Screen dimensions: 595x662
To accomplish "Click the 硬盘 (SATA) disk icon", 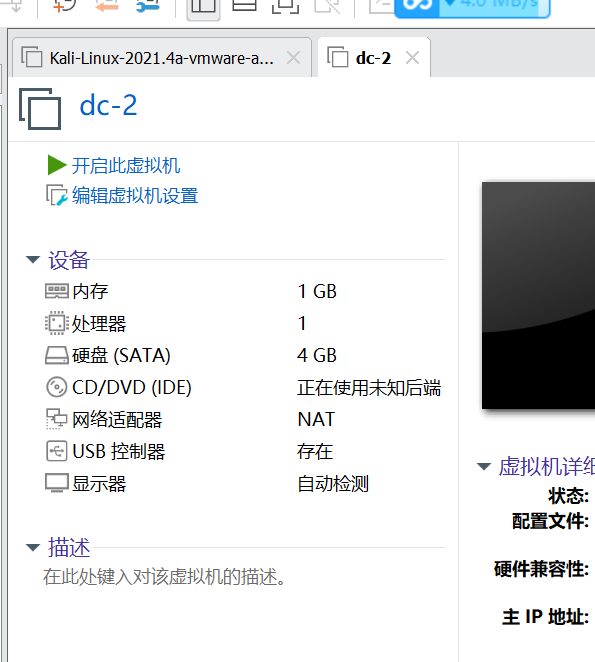I will [57, 355].
